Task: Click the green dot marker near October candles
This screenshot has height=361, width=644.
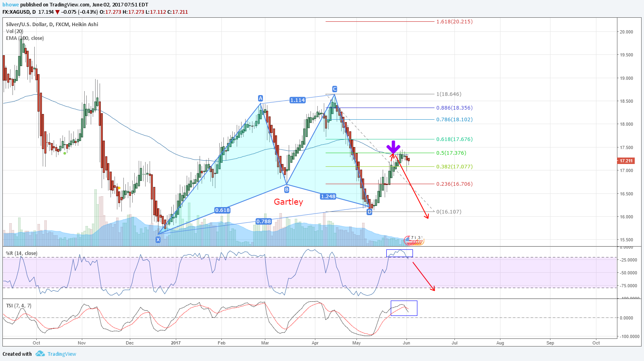Action: coord(65,153)
